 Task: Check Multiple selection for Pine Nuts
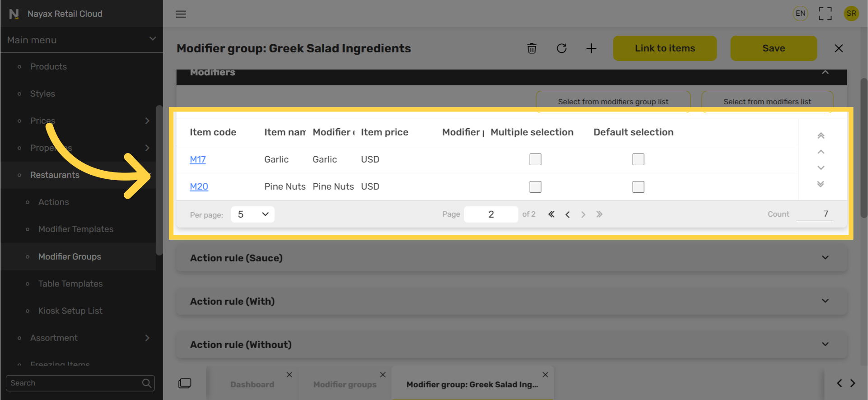535,187
